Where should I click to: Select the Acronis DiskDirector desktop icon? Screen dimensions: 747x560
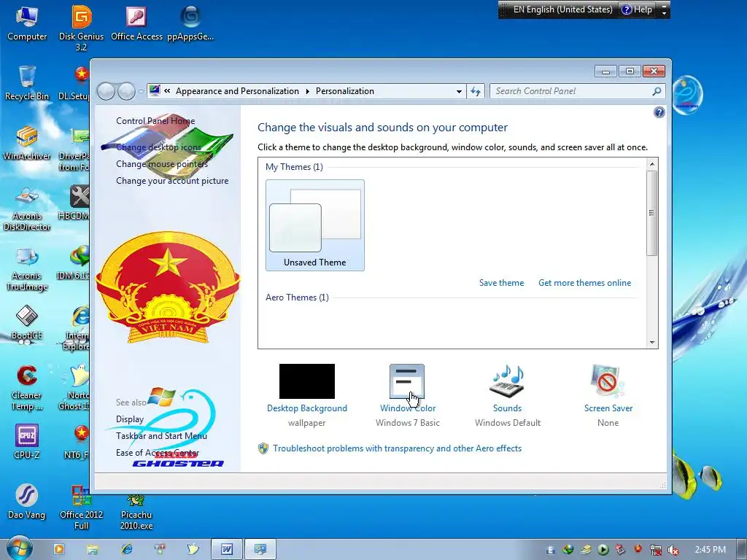[27, 208]
